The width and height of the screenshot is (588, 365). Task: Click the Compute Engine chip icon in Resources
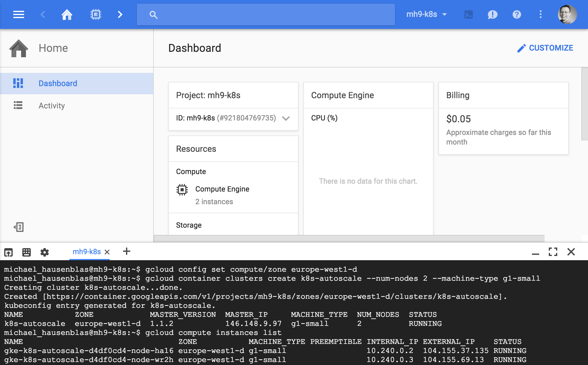pos(182,190)
